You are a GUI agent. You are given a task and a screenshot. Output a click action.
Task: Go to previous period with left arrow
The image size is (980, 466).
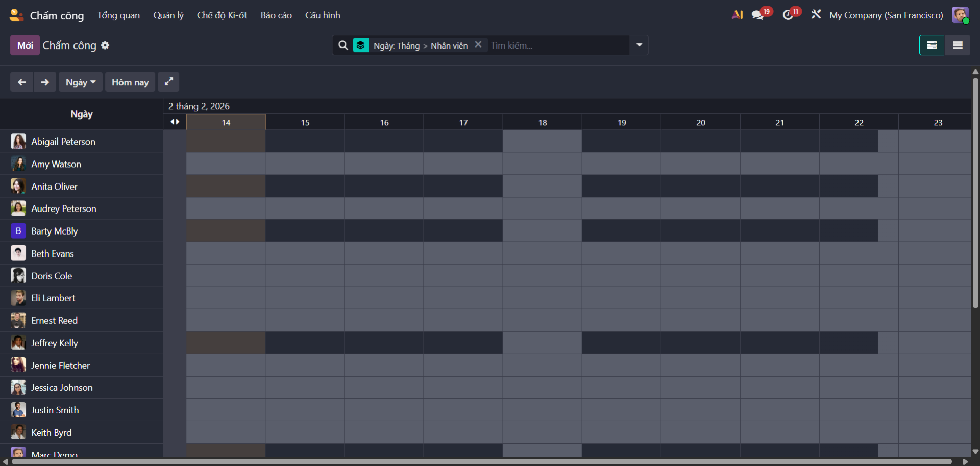point(22,82)
